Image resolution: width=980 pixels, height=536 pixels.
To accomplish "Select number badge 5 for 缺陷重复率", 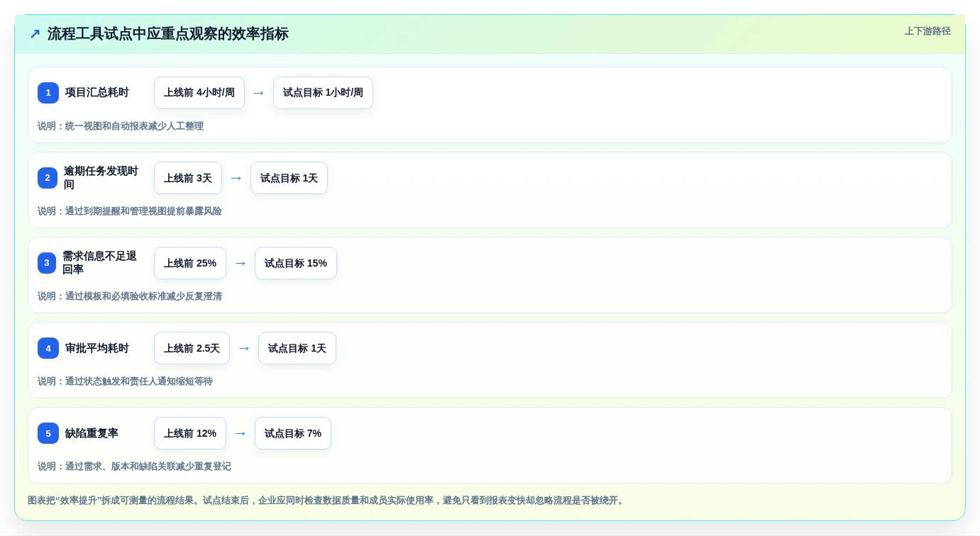I will click(x=48, y=433).
